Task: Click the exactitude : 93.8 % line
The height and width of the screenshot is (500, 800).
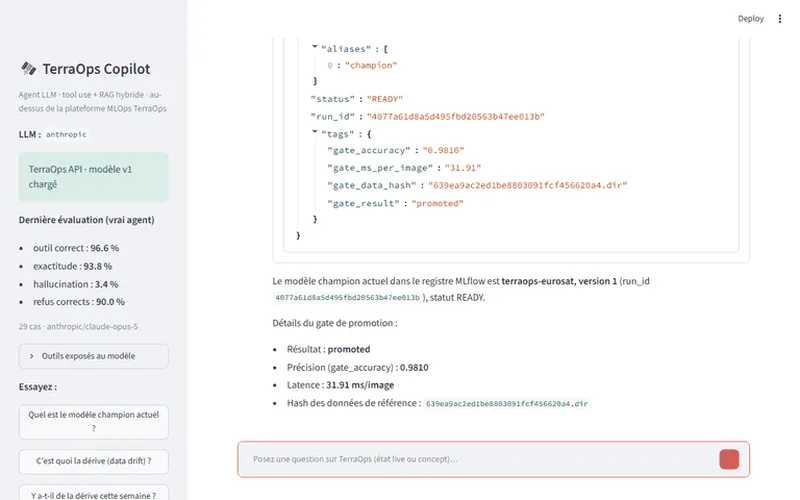Action: coord(72,266)
